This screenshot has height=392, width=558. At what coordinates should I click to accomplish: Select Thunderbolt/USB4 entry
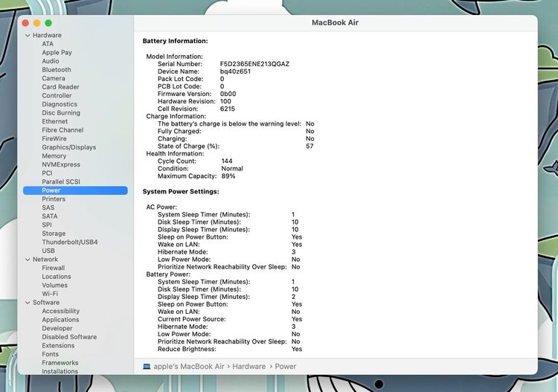click(70, 242)
